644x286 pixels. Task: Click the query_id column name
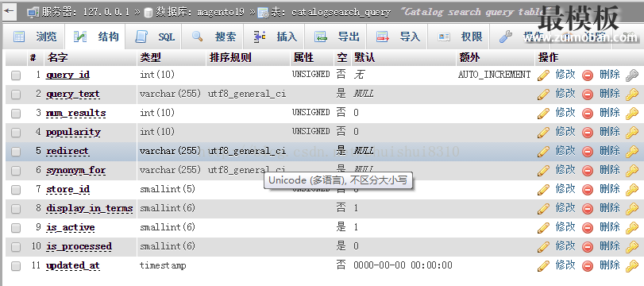point(67,75)
